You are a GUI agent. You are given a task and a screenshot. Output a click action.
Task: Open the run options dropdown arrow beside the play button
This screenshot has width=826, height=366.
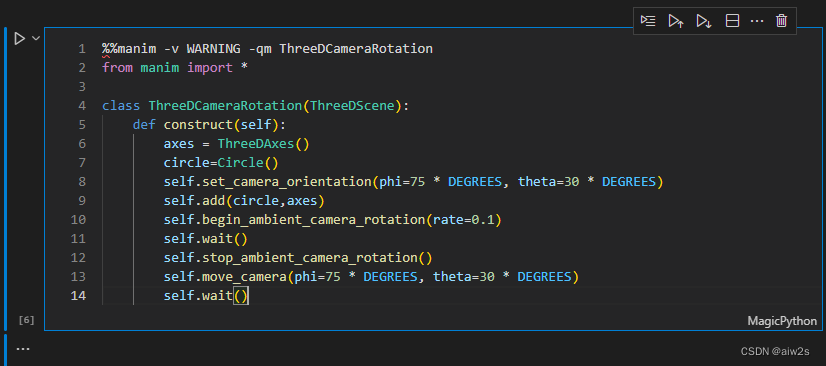coord(36,38)
